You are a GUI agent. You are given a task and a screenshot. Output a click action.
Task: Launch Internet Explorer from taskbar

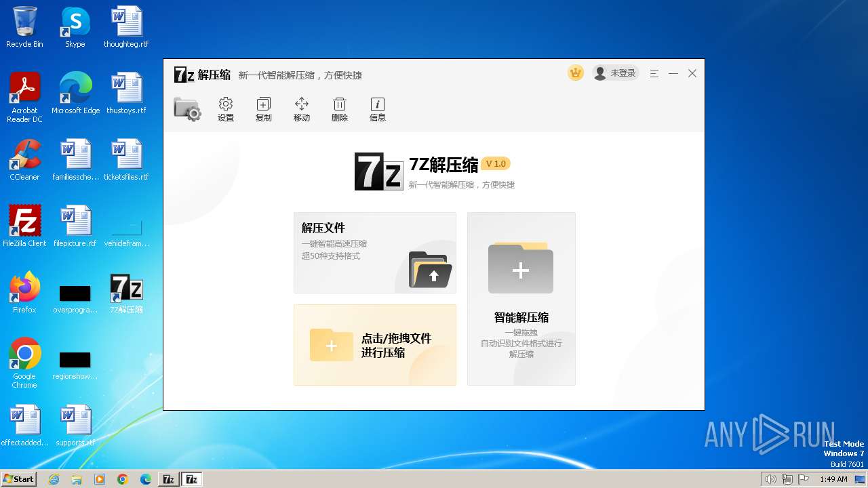click(54, 479)
